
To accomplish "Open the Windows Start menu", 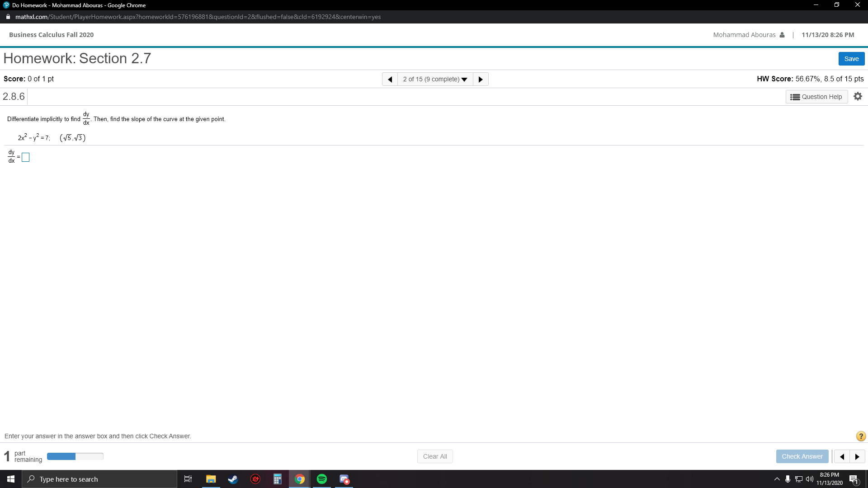I will pyautogui.click(x=10, y=479).
